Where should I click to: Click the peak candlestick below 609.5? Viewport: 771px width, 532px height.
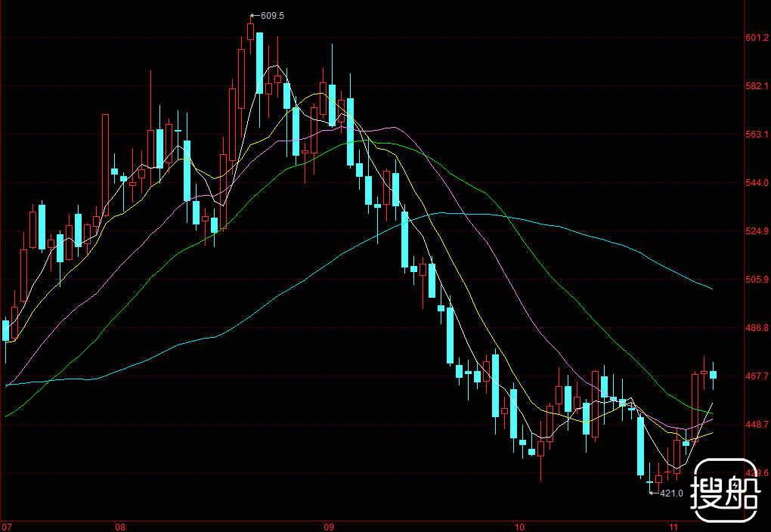[251, 32]
